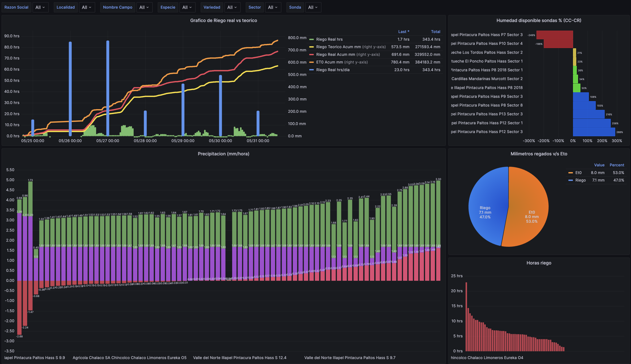Toggle ET0 Acum mm legend series

coord(329,62)
